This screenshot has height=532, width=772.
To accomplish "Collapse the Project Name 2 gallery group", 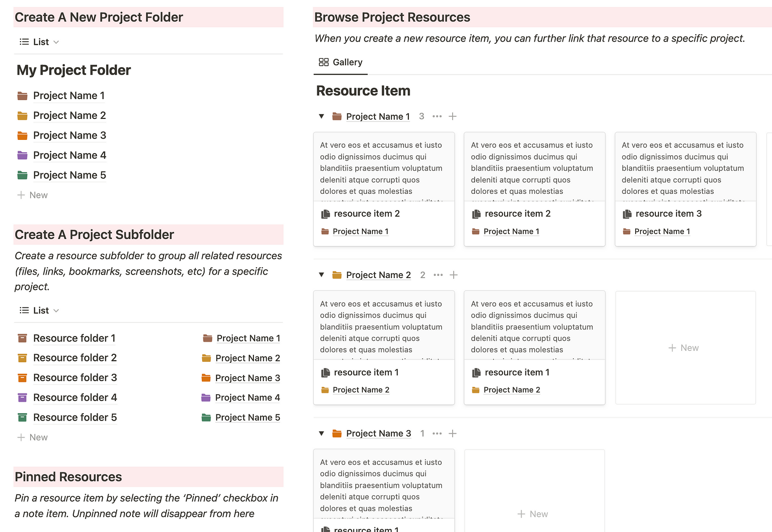I will pos(322,275).
